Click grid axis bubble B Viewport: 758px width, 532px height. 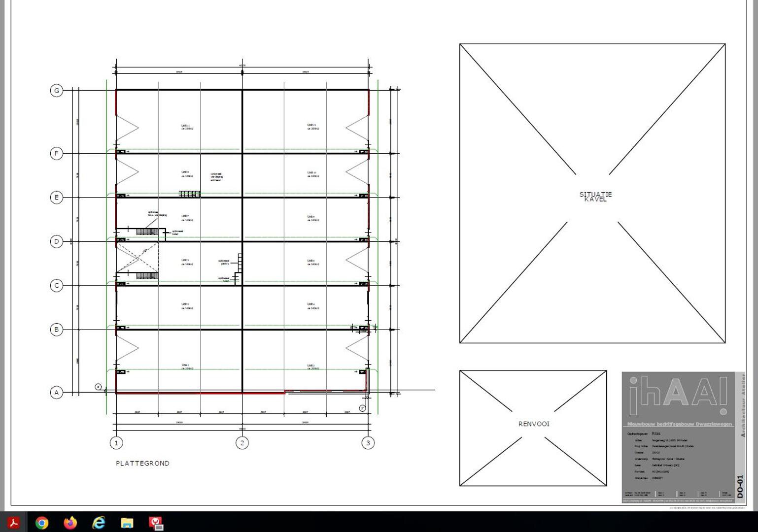(x=57, y=330)
